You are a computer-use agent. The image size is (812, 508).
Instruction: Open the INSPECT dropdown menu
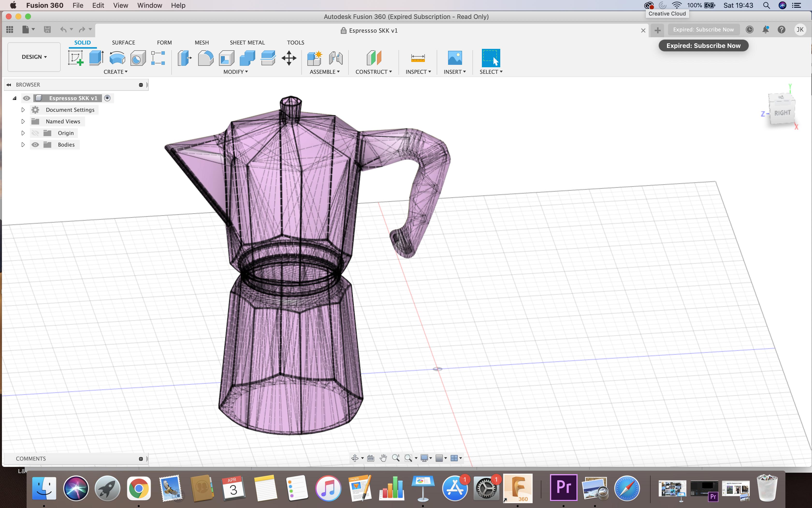pos(418,72)
